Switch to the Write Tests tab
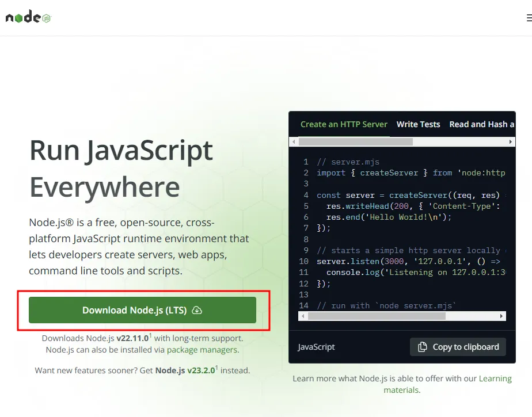532x417 pixels. click(418, 124)
